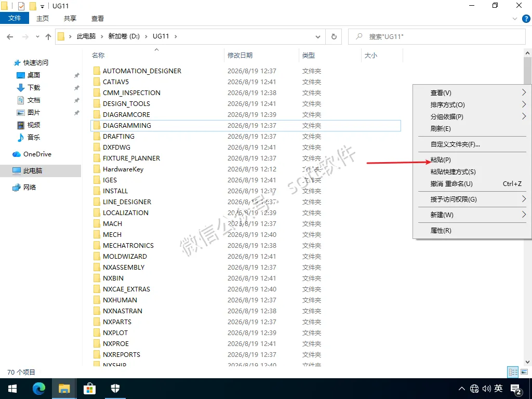Click the search UG11 input box

point(436,37)
